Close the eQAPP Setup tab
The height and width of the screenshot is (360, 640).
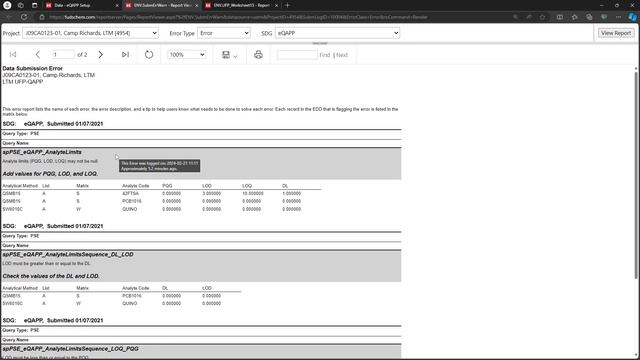[x=117, y=6]
